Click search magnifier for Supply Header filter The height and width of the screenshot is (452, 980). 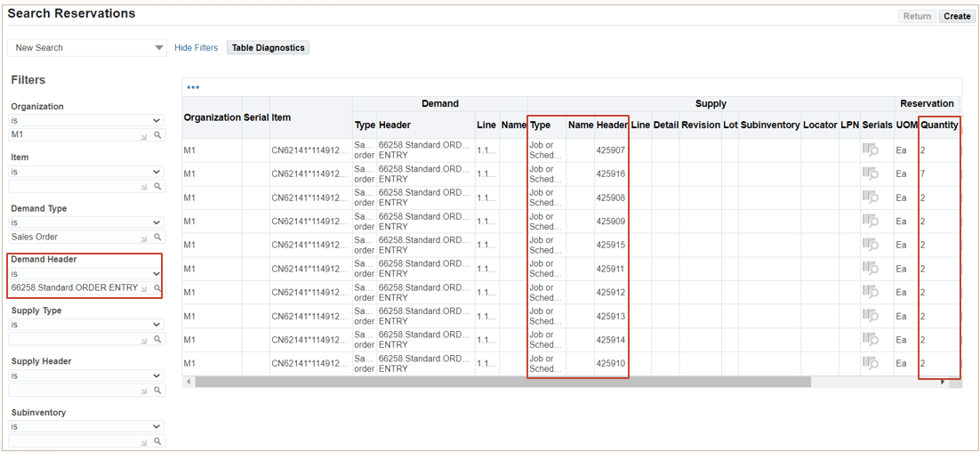tap(158, 390)
